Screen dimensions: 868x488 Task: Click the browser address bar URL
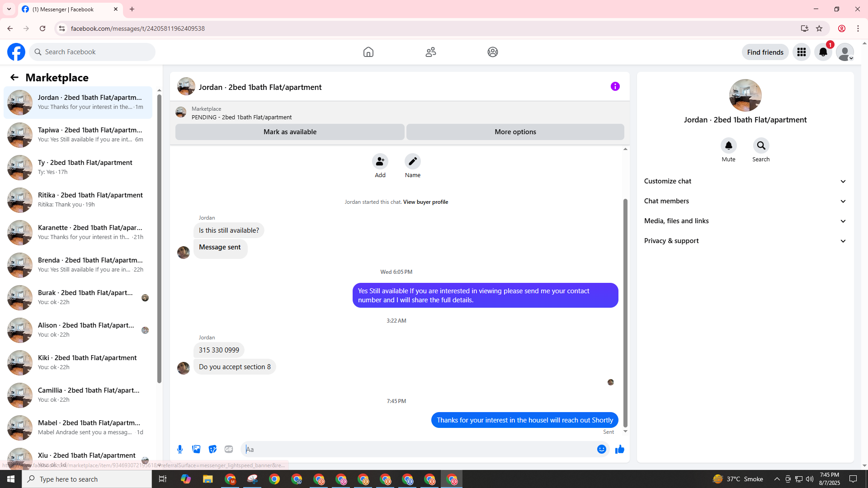[137, 28]
